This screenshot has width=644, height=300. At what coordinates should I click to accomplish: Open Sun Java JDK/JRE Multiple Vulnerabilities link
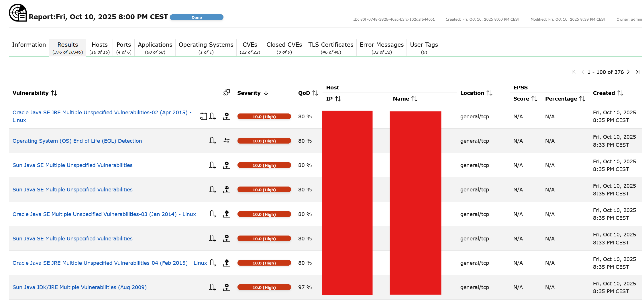[x=79, y=287]
